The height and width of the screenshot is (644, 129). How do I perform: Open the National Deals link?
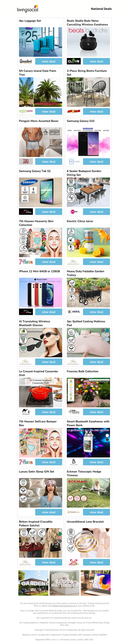(x=101, y=9)
